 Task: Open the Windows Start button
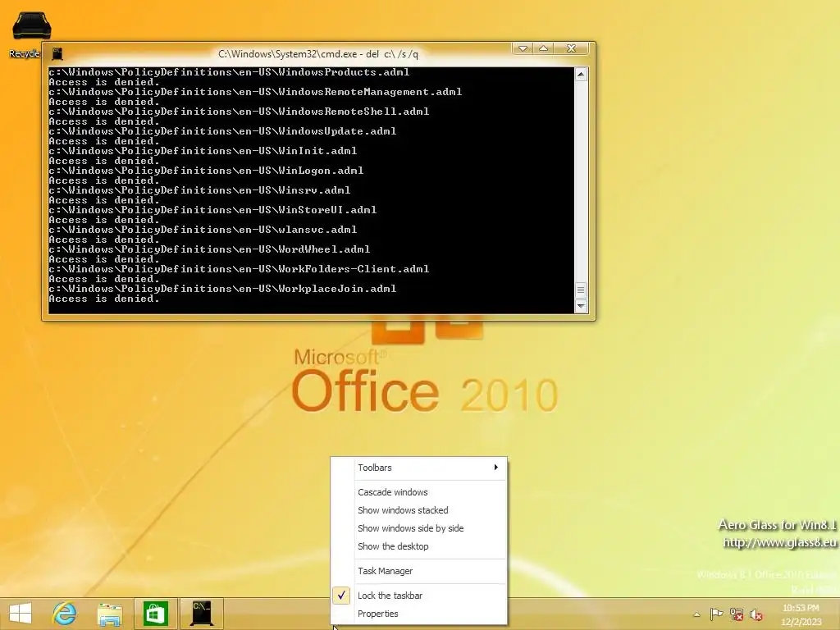[21, 614]
